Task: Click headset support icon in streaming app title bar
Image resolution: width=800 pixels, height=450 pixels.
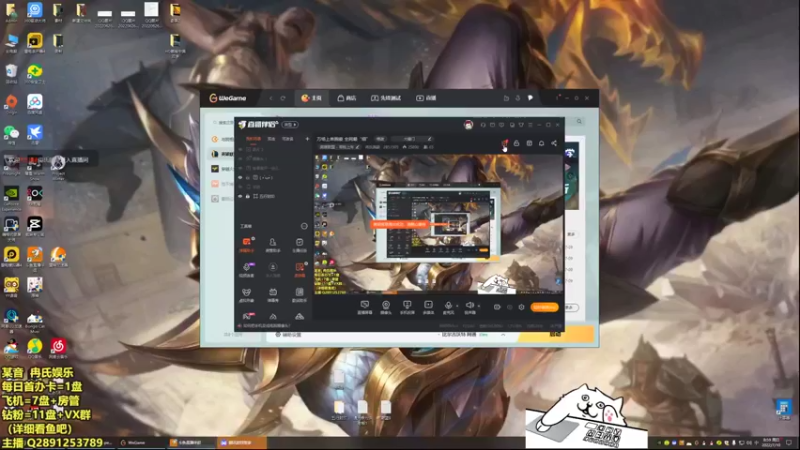Action: (x=483, y=125)
